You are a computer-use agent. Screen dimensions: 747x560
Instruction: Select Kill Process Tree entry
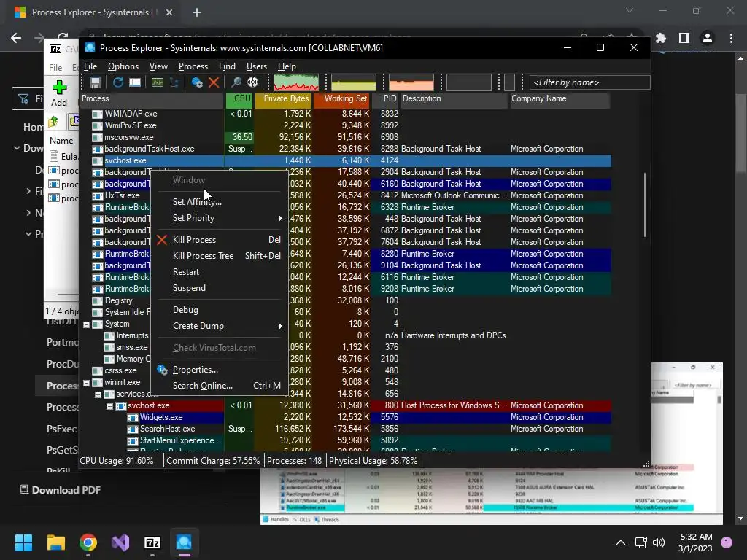point(220,256)
